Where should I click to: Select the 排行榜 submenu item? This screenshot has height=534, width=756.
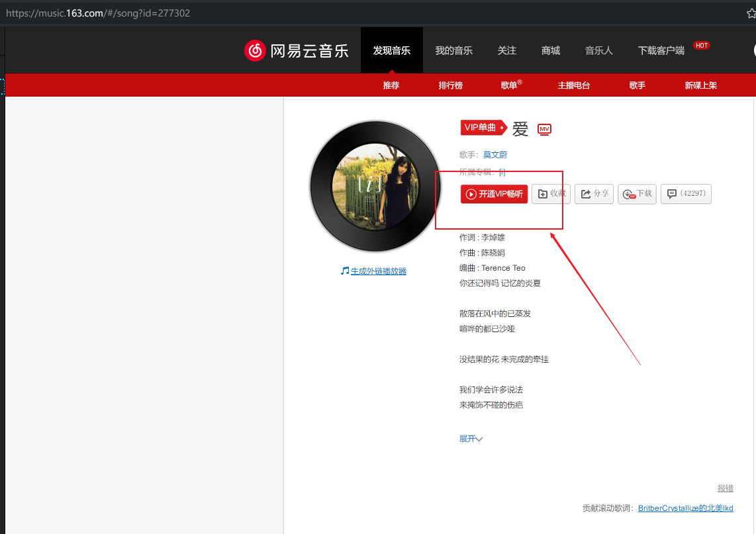click(x=450, y=85)
